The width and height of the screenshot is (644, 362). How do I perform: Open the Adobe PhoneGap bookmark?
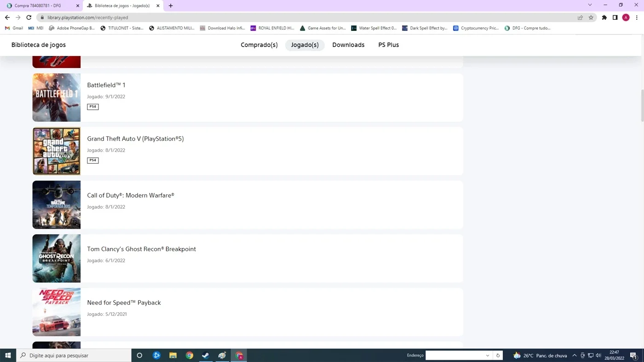[72, 28]
